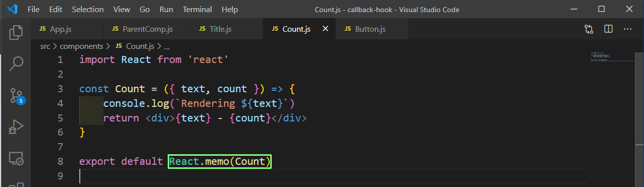Minimize the VS Code window
This screenshot has height=187, width=644.
point(574,9)
